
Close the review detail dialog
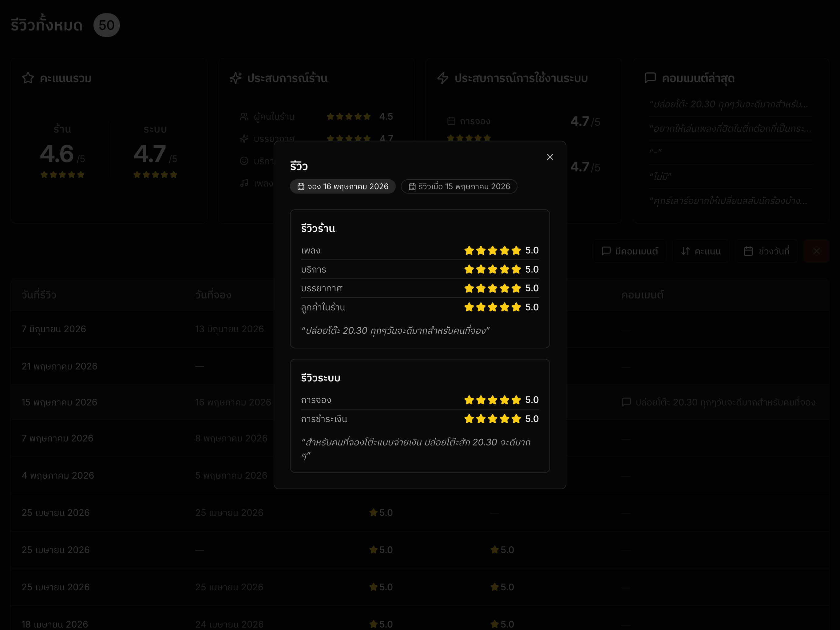549,157
